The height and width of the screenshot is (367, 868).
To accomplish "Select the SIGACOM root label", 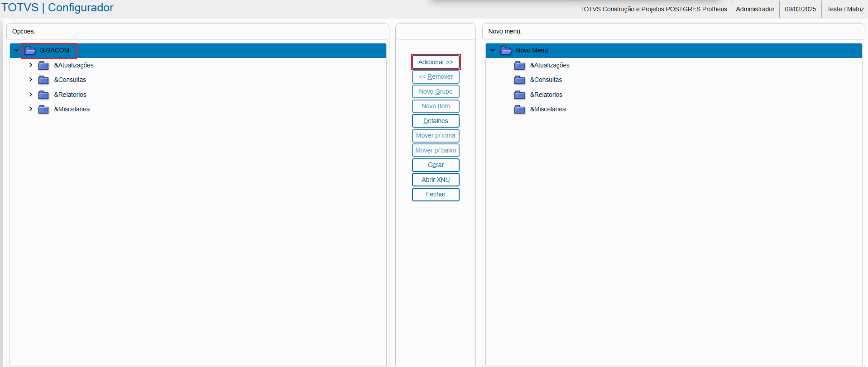I will [x=55, y=50].
